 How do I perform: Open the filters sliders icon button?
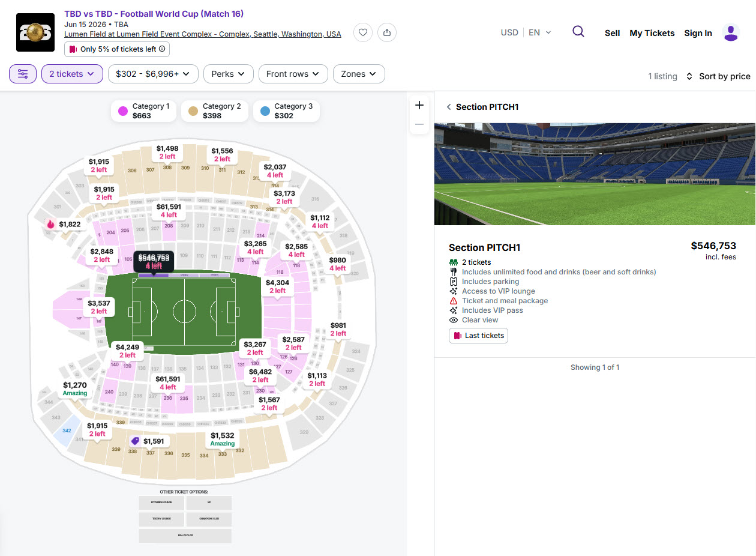coord(23,74)
